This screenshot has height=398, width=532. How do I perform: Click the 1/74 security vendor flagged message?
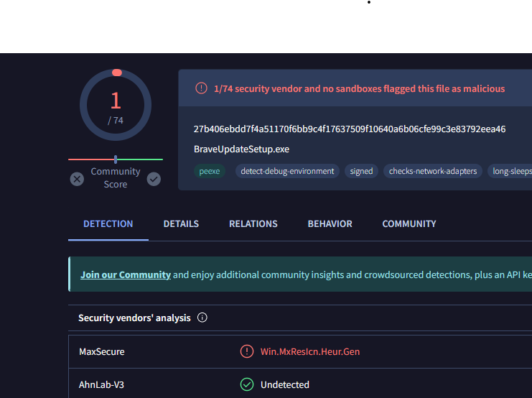(x=359, y=88)
